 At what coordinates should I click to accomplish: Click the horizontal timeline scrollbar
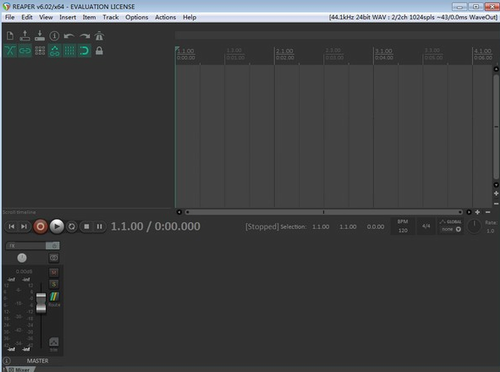coord(324,212)
